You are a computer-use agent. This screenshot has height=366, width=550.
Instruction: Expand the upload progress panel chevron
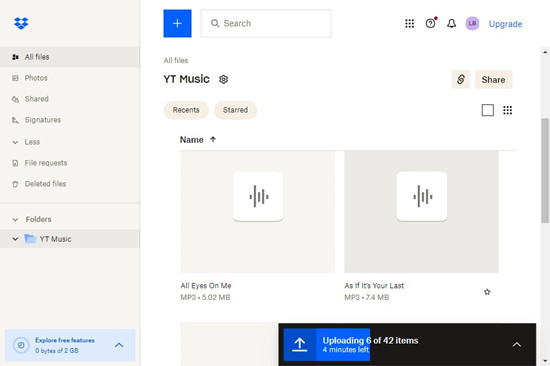pyautogui.click(x=516, y=345)
